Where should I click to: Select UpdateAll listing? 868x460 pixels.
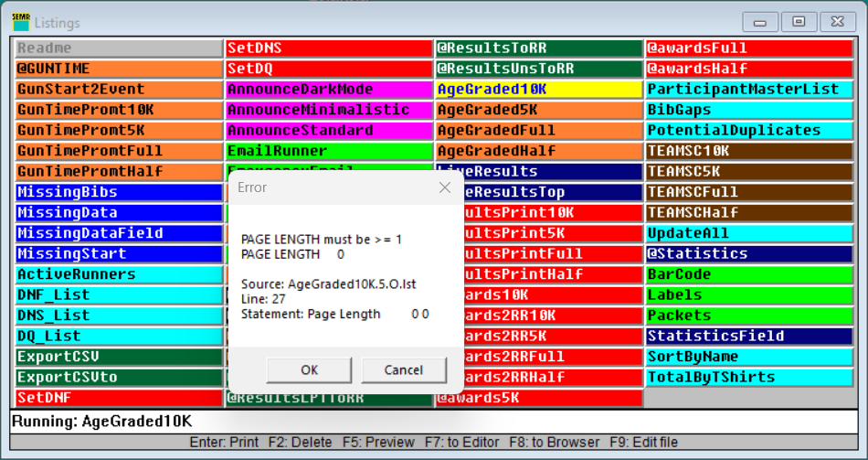tap(749, 233)
